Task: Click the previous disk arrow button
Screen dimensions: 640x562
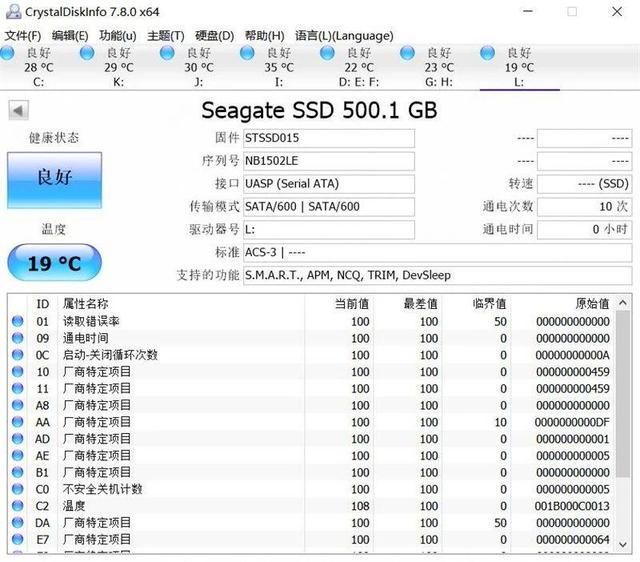Action: [18, 111]
